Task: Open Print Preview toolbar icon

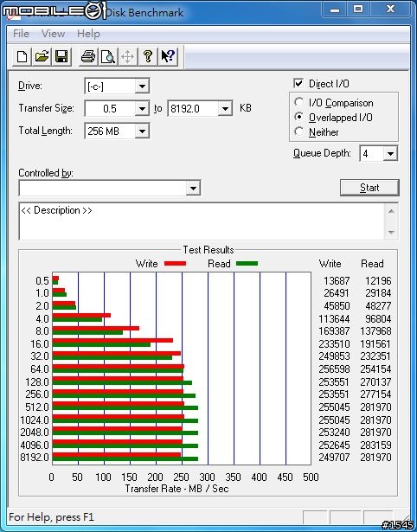Action: (x=108, y=56)
